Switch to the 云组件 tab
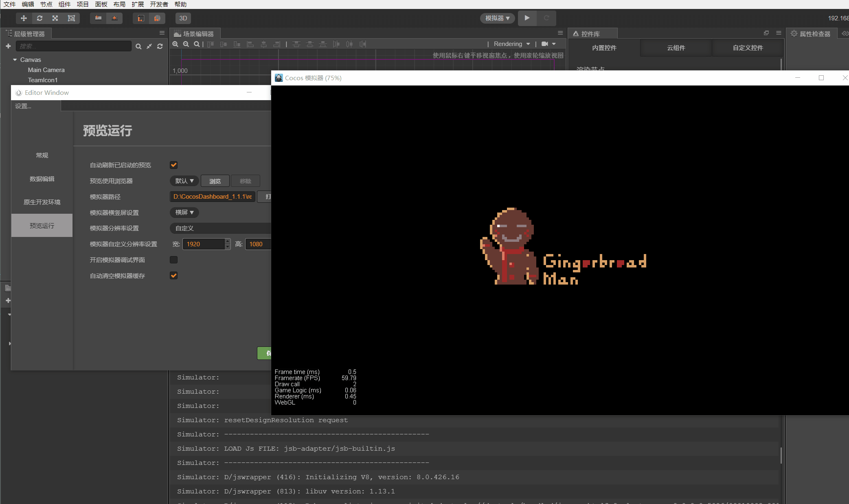 [x=676, y=48]
